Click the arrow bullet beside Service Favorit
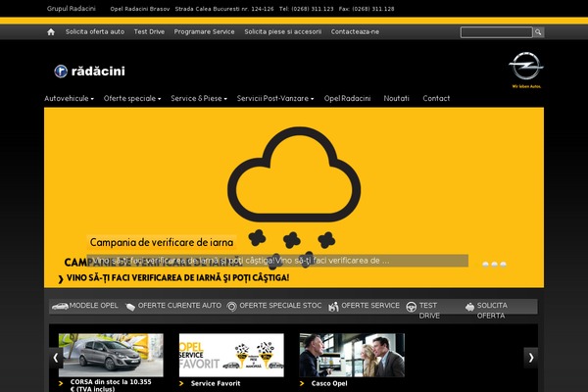Image resolution: width=588 pixels, height=392 pixels. (181, 383)
